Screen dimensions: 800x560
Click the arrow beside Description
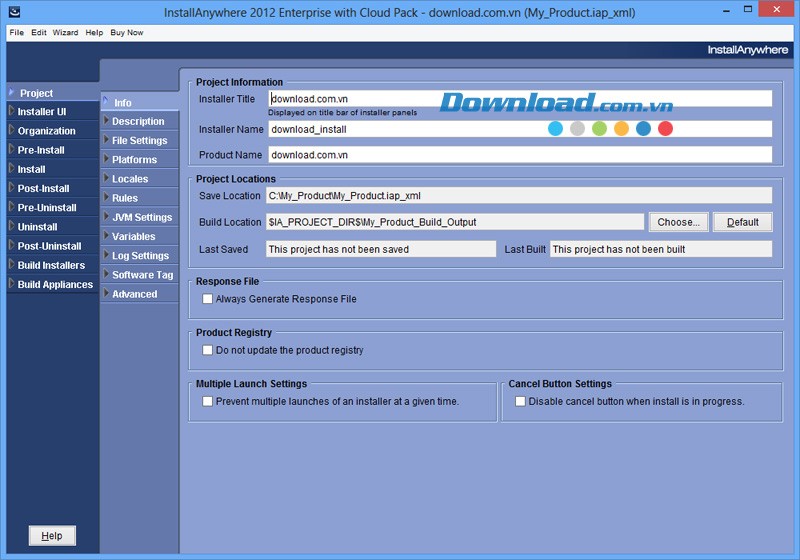(106, 120)
